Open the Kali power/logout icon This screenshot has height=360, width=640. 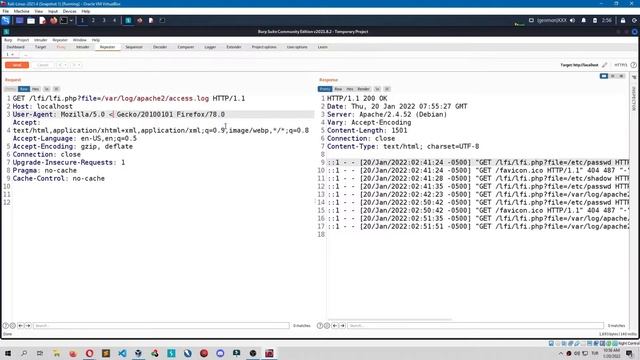(634, 20)
